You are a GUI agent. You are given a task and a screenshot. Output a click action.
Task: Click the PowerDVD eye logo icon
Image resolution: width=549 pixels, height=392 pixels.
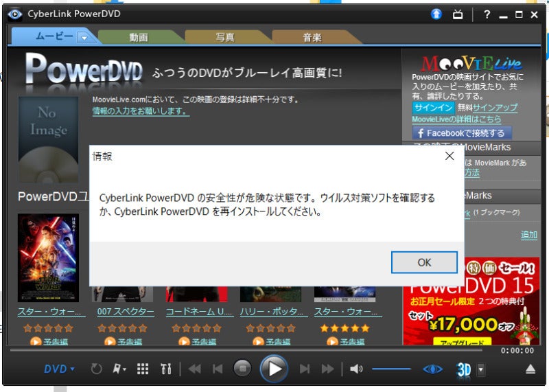14,14
